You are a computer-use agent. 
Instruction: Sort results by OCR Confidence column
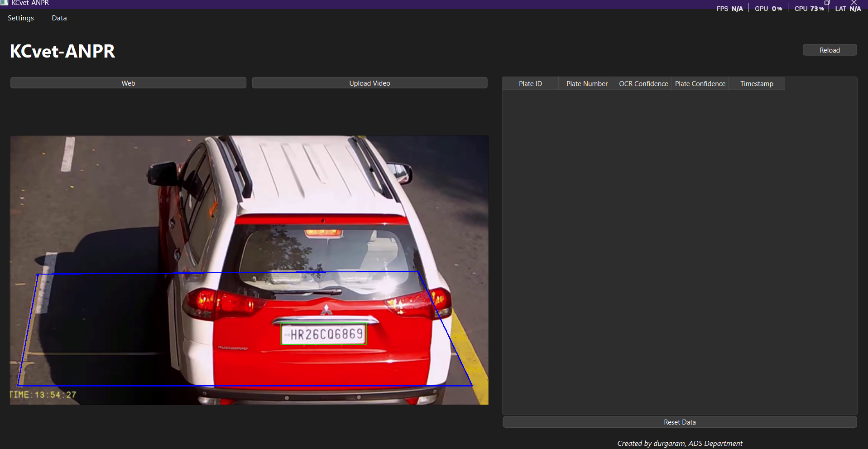643,83
